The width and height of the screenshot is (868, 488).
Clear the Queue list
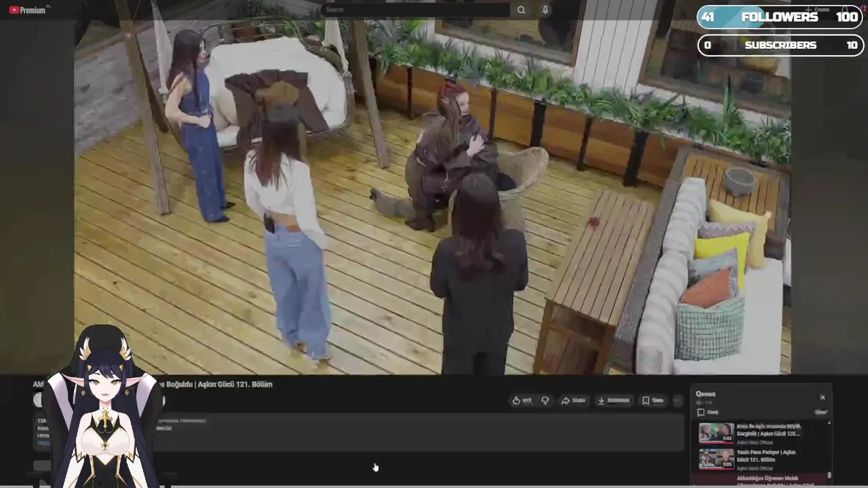pos(821,412)
